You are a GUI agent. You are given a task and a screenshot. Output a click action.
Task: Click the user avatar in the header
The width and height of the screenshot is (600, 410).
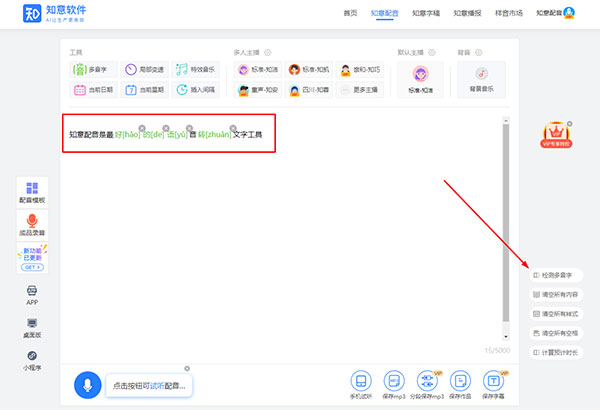coord(569,13)
